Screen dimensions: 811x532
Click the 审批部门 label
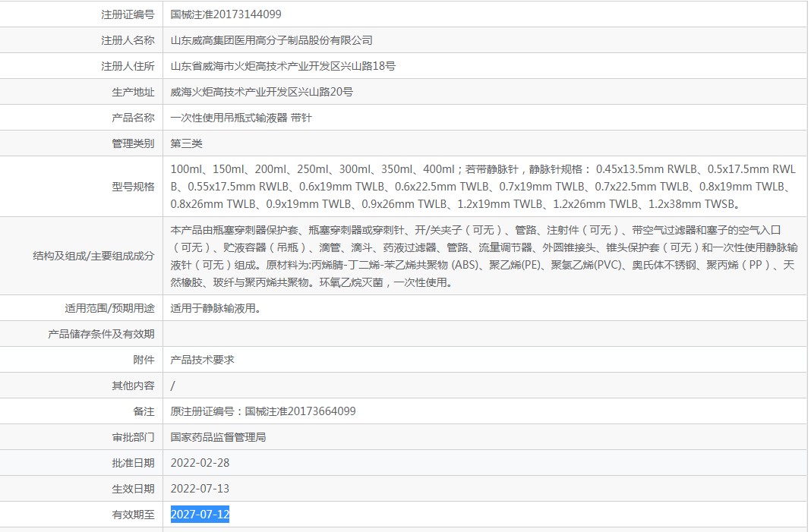(x=133, y=437)
